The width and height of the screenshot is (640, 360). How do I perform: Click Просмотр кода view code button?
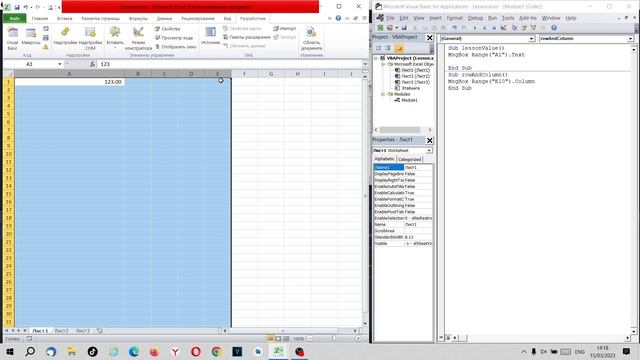[174, 38]
